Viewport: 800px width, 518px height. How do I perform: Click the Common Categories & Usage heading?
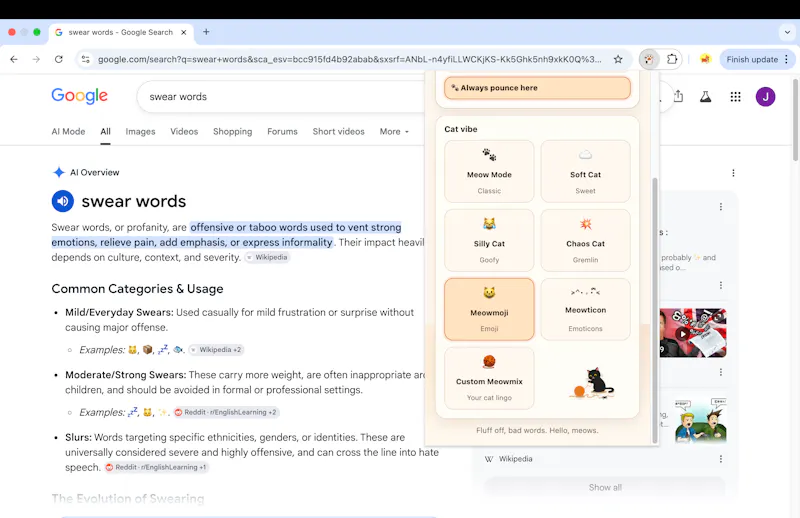[137, 289]
